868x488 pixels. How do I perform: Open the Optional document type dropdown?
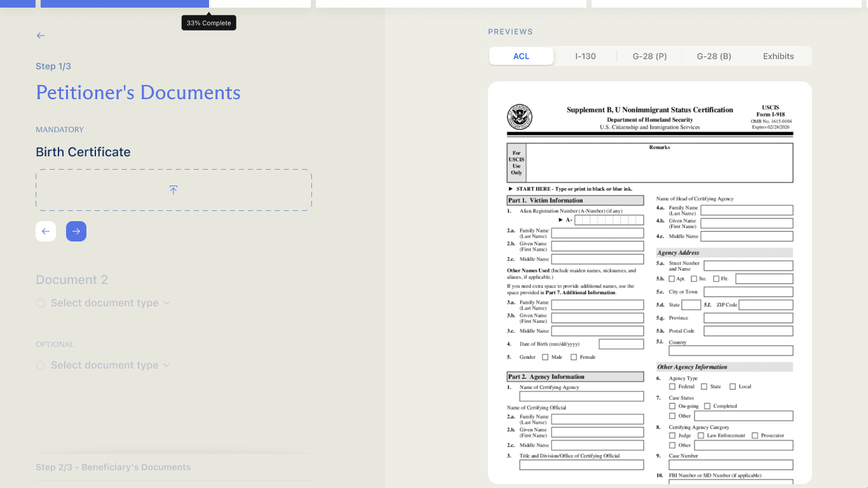pos(111,365)
